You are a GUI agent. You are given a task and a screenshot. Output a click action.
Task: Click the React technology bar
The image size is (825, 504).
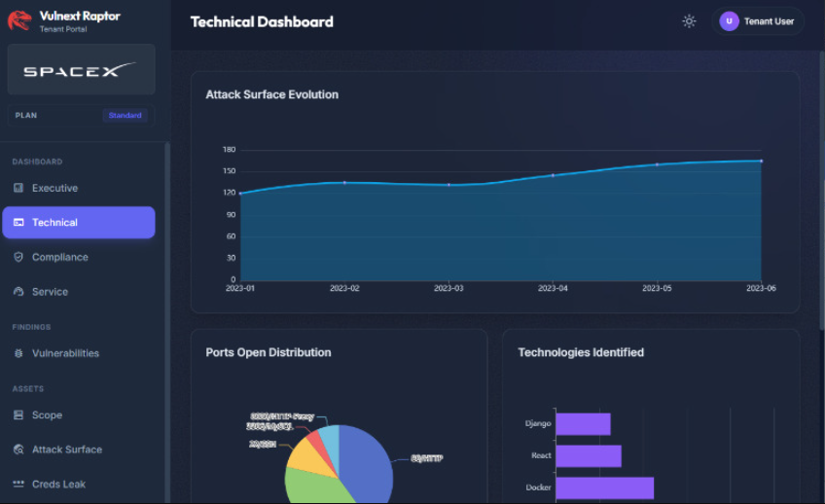click(x=589, y=456)
